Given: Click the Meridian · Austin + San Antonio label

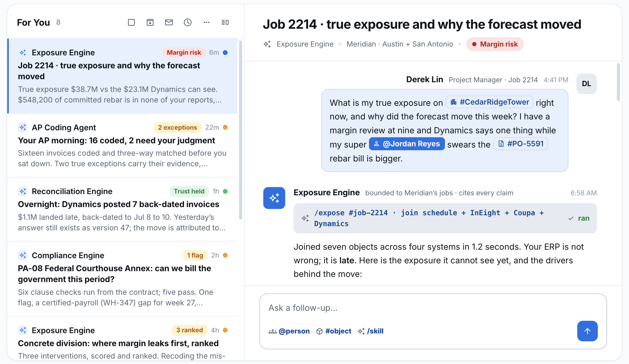Looking at the screenshot, I should 400,44.
